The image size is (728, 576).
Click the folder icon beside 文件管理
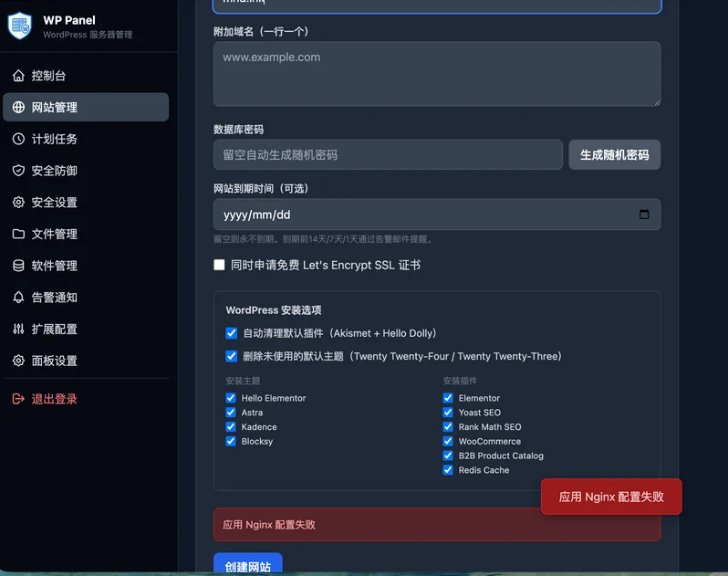tap(18, 234)
